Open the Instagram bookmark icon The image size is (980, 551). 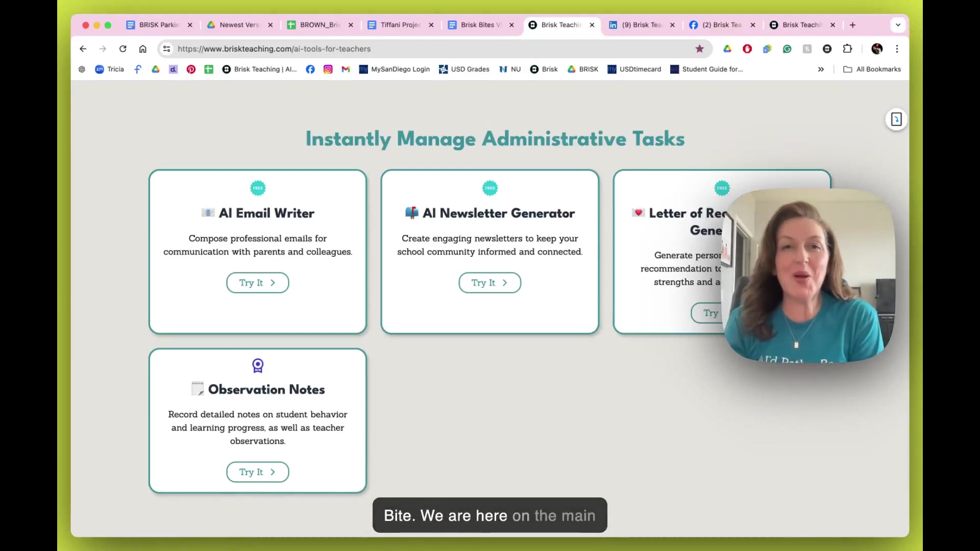click(x=328, y=69)
